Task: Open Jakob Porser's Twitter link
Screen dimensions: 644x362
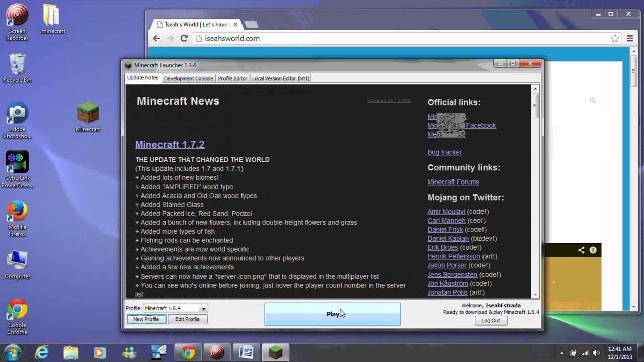Action: point(447,265)
